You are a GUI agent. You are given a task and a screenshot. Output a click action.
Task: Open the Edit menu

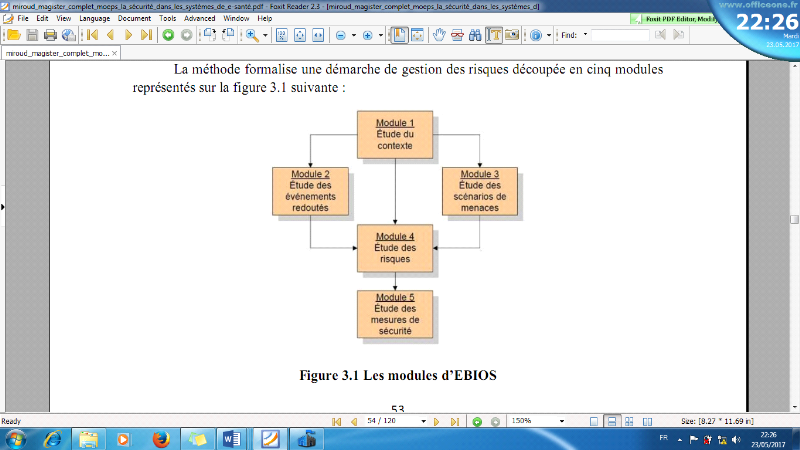pos(42,18)
